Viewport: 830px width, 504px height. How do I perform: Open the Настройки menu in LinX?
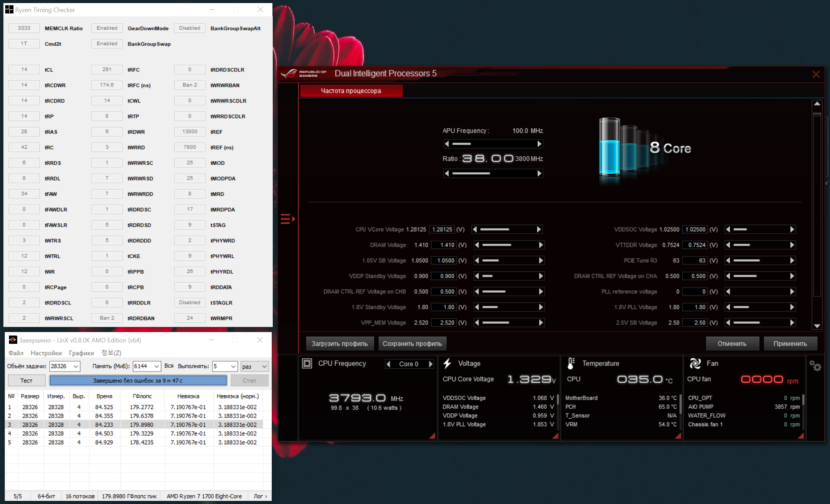[46, 353]
